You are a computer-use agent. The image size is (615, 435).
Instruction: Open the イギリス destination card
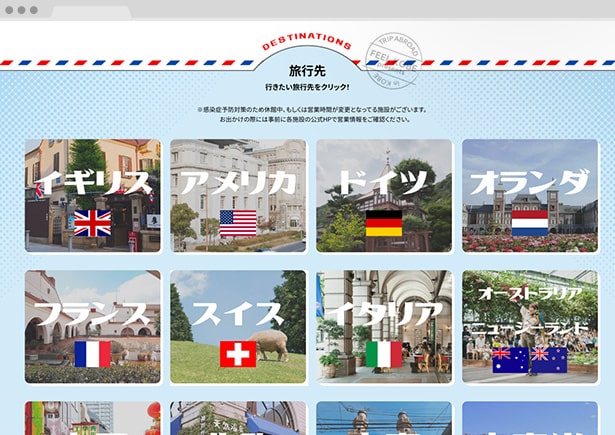(x=93, y=195)
